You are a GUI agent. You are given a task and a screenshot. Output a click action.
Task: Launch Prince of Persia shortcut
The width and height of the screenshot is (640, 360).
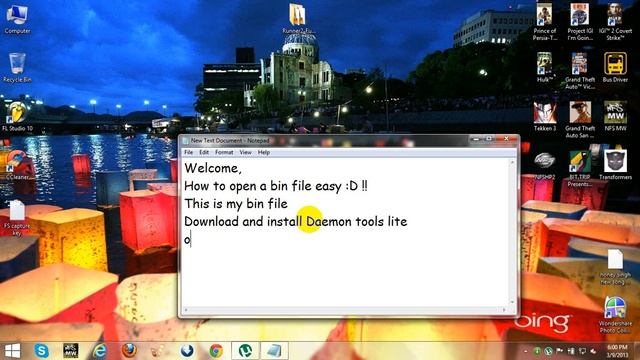click(x=544, y=22)
